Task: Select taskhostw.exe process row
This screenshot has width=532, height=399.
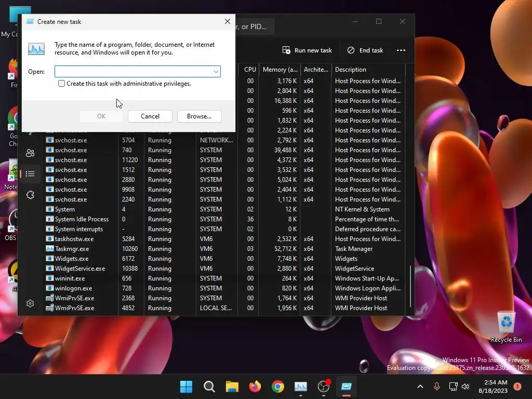Action: (x=225, y=239)
